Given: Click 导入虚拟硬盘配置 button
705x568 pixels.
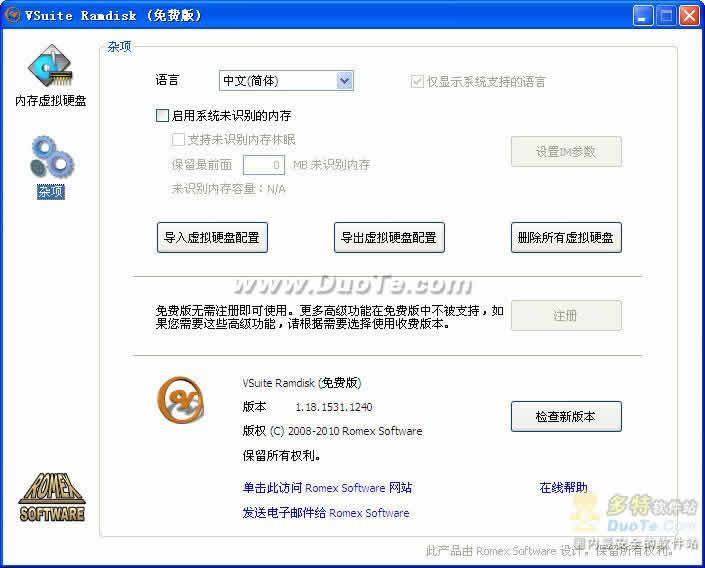Looking at the screenshot, I should click(x=212, y=237).
